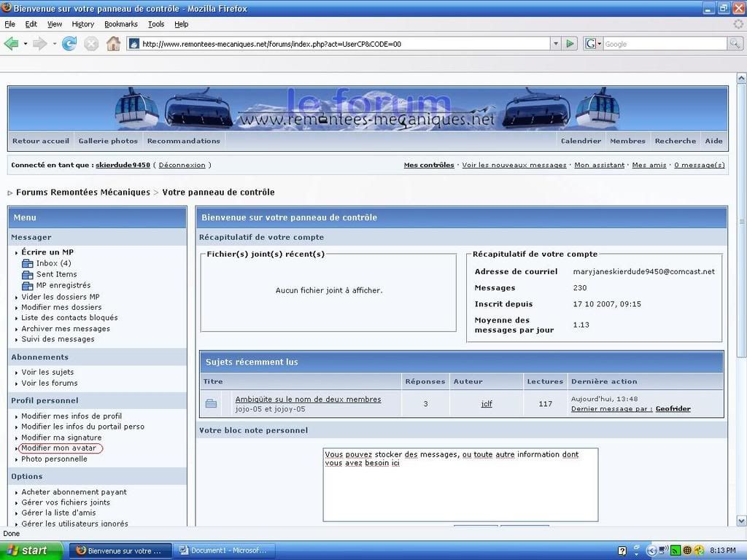This screenshot has height=560, width=747.
Task: Click Voir les nouveaux messages link
Action: (514, 166)
